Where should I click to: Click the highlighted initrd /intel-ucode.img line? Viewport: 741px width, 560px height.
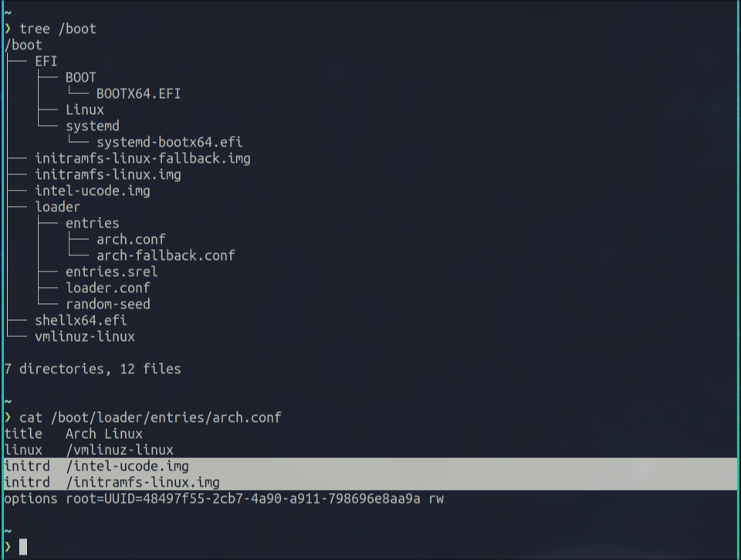pyautogui.click(x=96, y=467)
